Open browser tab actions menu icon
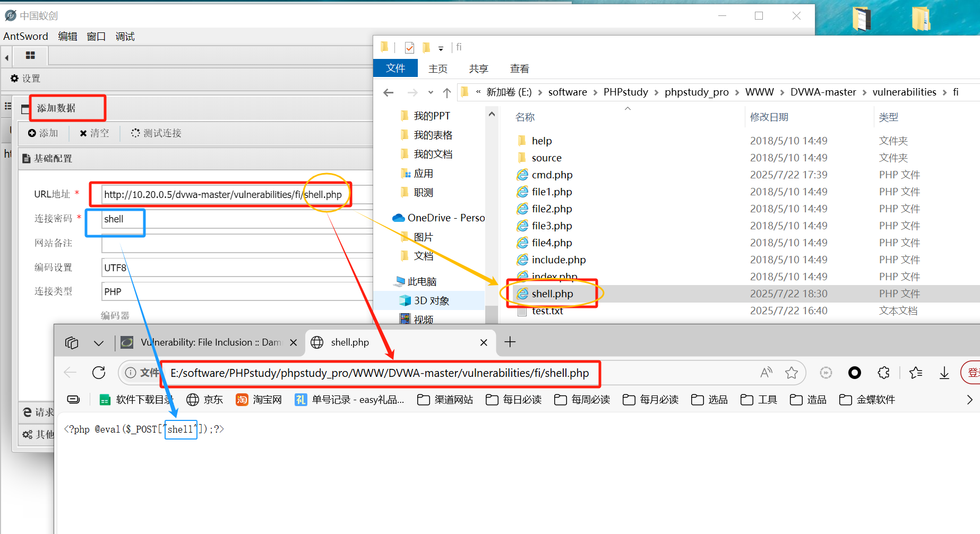This screenshot has width=980, height=534. click(72, 343)
